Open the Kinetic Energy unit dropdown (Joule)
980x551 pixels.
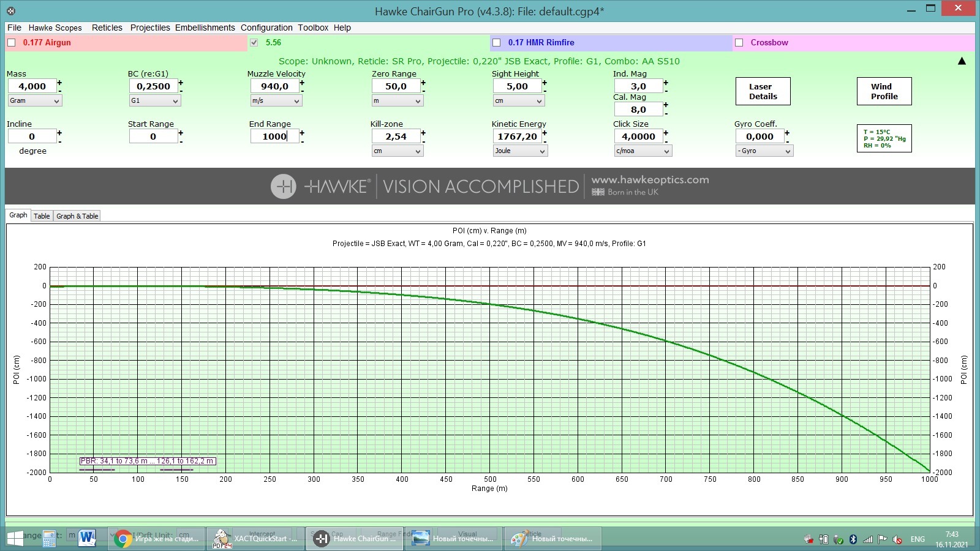519,151
